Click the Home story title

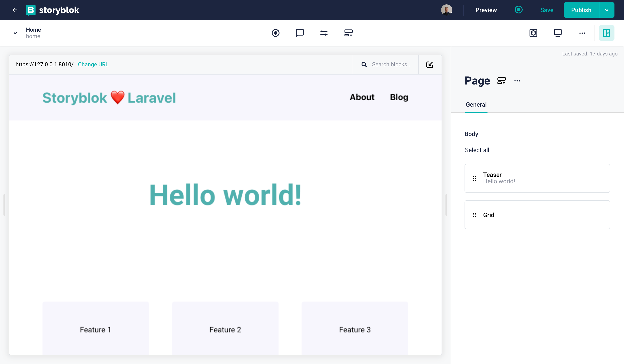tap(33, 29)
